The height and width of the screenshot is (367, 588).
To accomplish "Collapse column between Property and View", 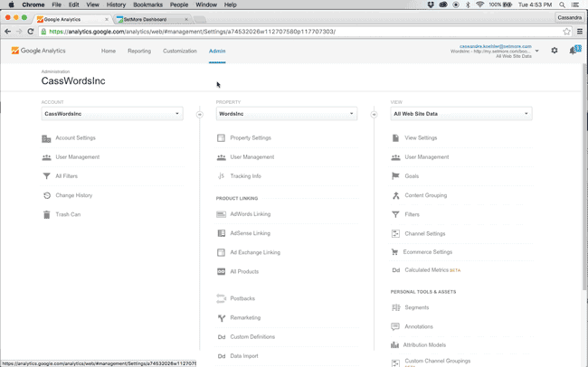I will [x=374, y=114].
